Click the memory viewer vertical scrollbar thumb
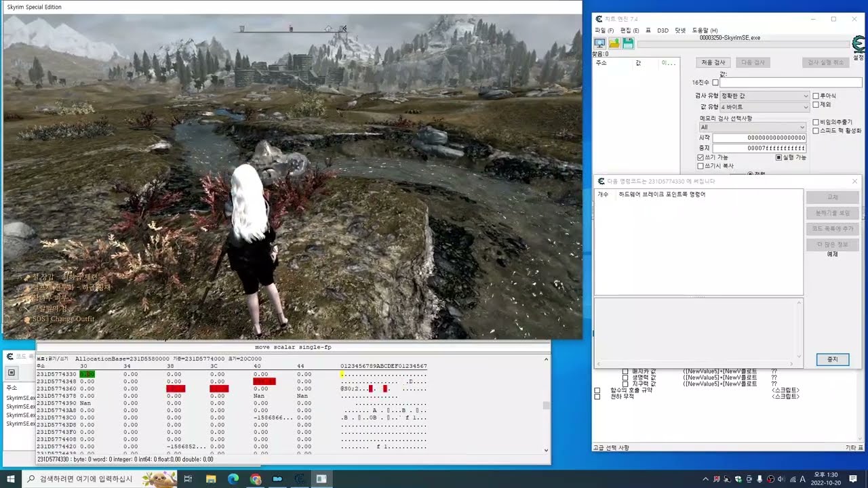The width and height of the screenshot is (868, 488). [546, 406]
